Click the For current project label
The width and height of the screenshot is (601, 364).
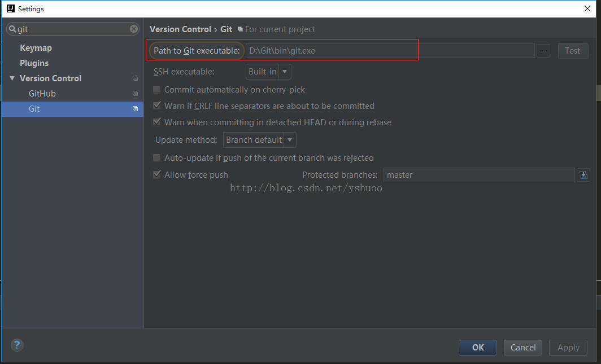(280, 29)
